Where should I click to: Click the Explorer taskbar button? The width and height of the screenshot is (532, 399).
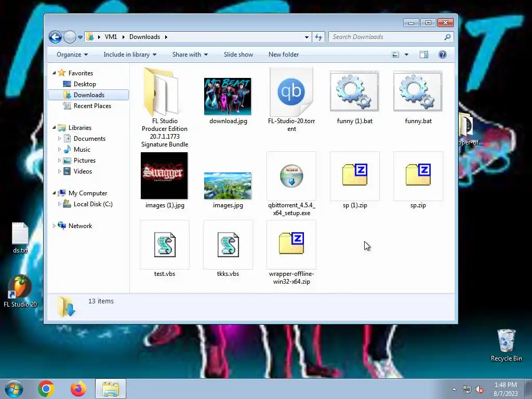click(111, 389)
